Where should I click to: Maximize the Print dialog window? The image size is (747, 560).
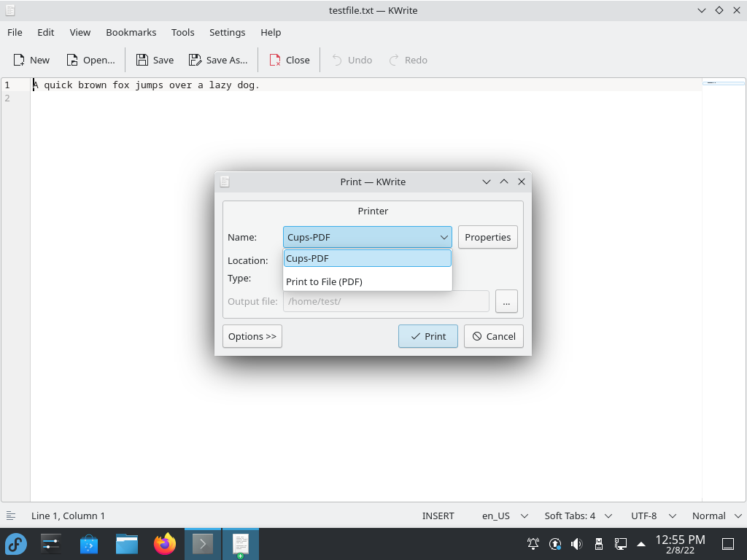(x=504, y=182)
